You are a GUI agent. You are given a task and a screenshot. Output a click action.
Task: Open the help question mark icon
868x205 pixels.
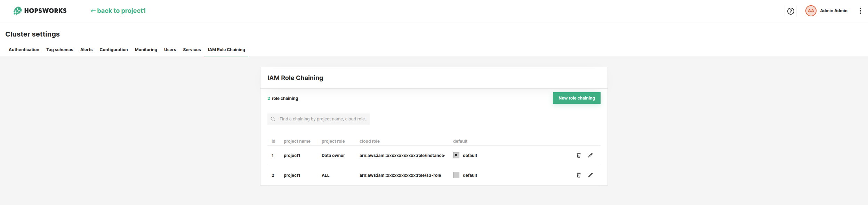790,11
